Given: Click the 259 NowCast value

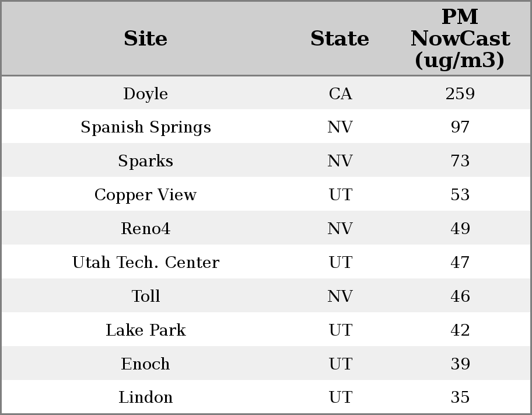Looking at the screenshot, I should [x=460, y=94].
